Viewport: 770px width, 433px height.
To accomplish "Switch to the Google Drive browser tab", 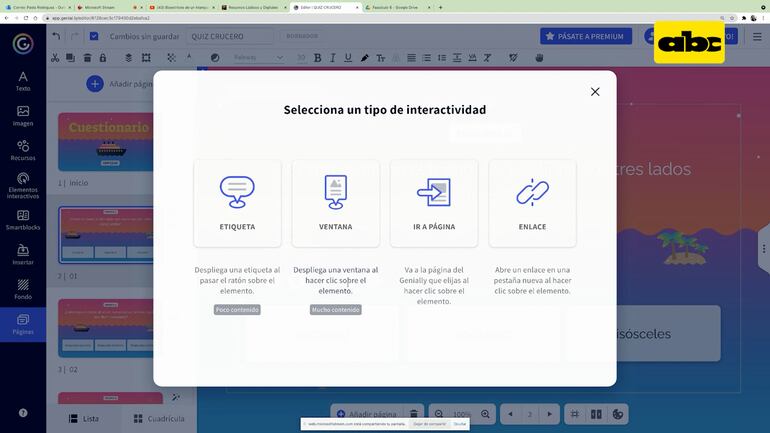I will coord(395,7).
